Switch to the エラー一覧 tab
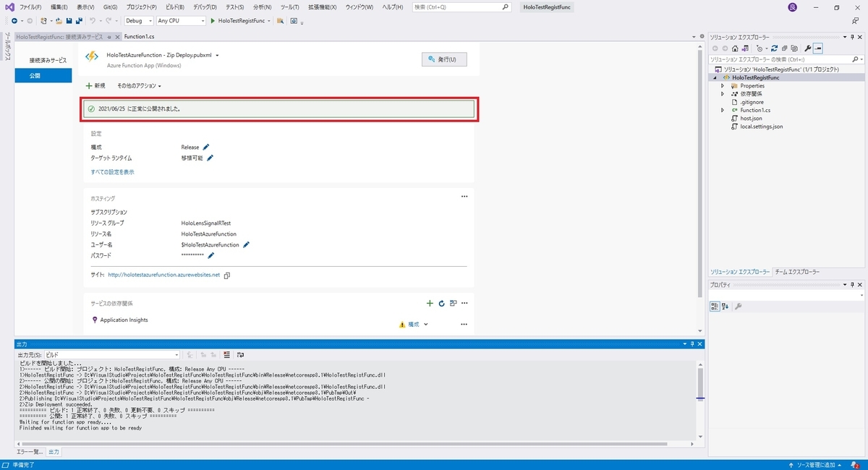Viewport: 868px width, 470px height. (30, 451)
